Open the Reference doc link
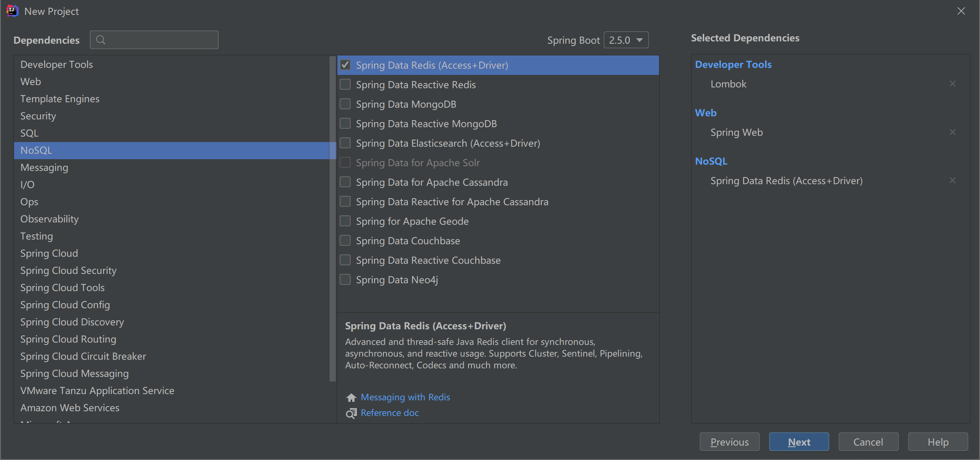The image size is (980, 460). point(390,413)
